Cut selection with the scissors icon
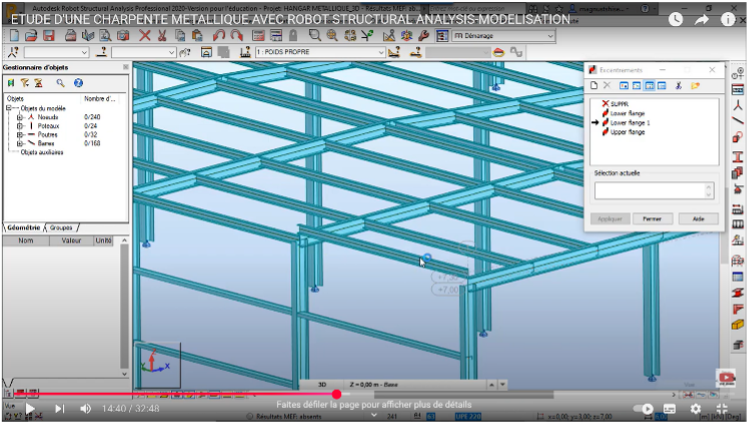The width and height of the screenshot is (751, 424). 162,35
